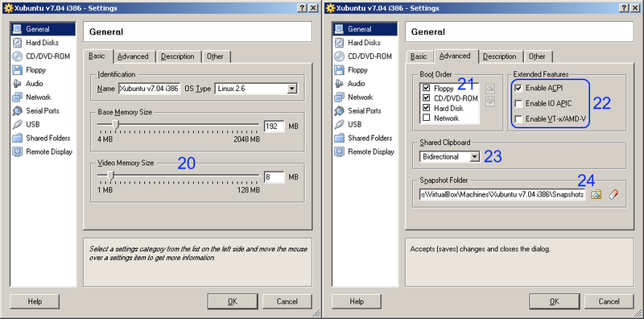Open Serial Ports category in left window
The image size is (644, 319).
click(x=35, y=110)
